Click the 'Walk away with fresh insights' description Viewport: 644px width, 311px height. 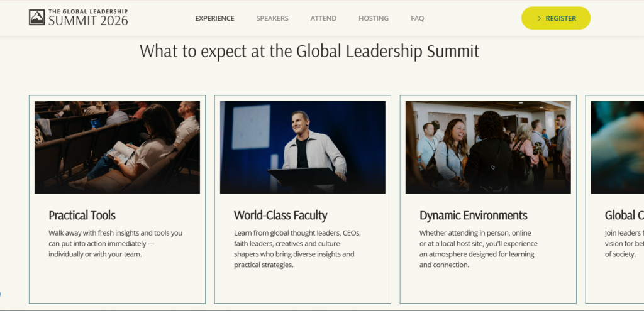[116, 244]
